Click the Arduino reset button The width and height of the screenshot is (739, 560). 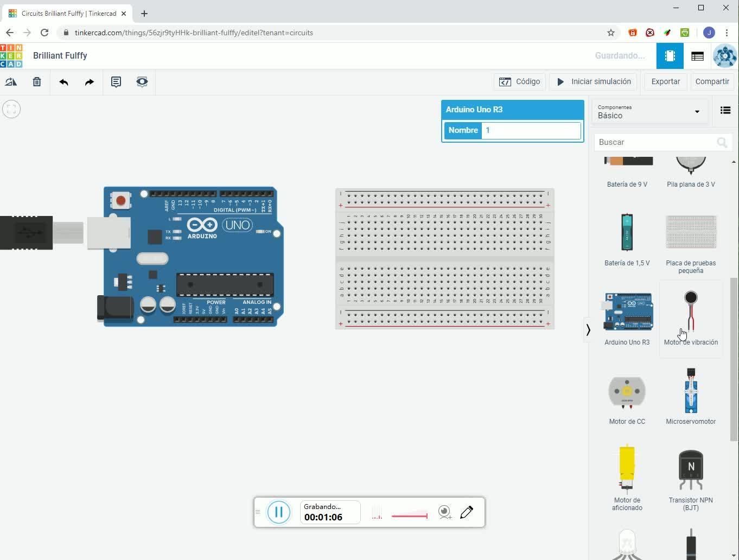[x=120, y=201]
